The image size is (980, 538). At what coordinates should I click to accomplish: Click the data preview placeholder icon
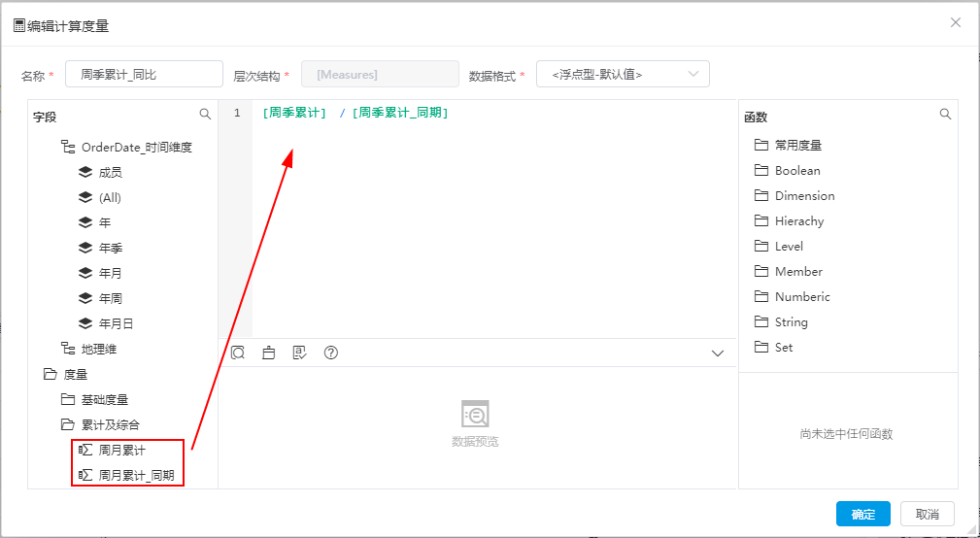475,414
